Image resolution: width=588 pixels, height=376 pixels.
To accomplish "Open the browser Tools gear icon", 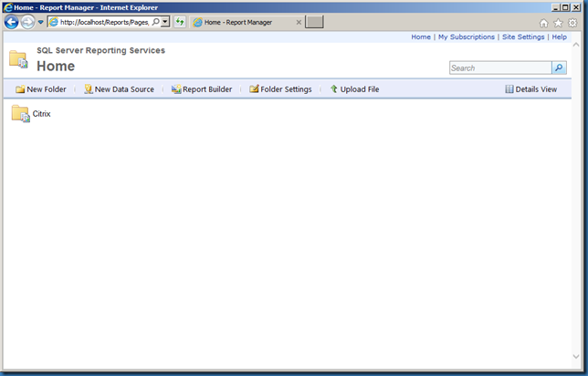I will point(572,23).
